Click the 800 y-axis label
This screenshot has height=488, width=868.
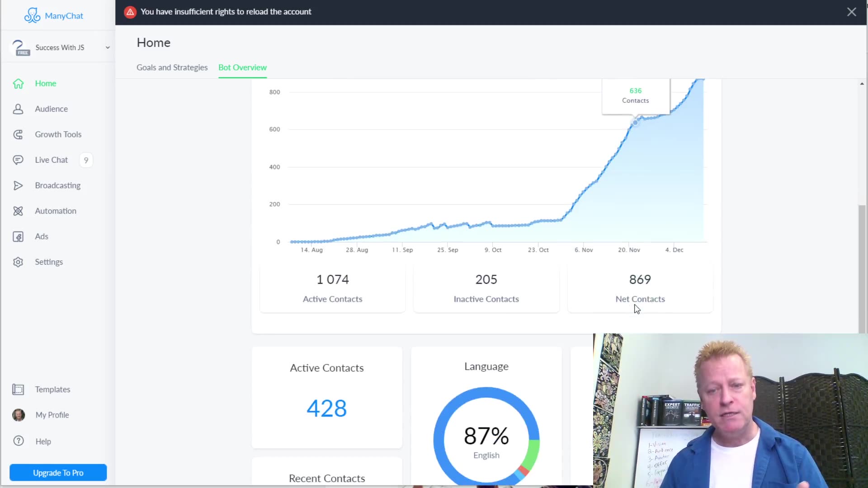click(x=274, y=92)
